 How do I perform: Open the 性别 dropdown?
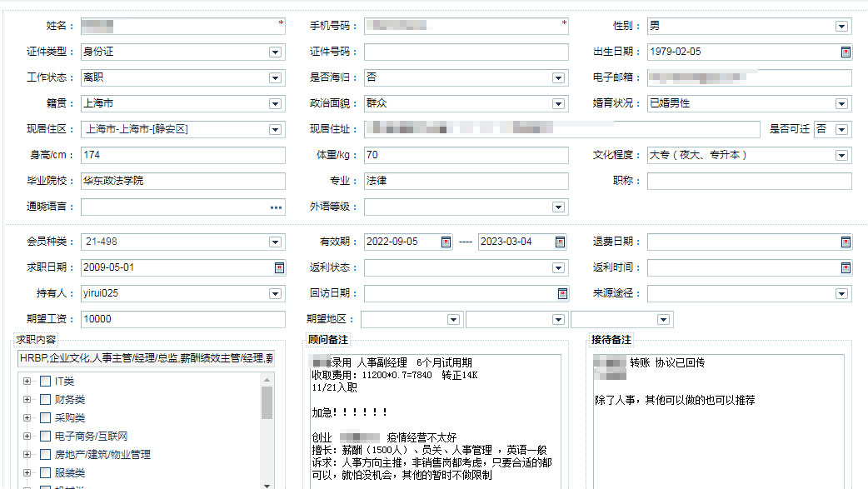pos(841,27)
